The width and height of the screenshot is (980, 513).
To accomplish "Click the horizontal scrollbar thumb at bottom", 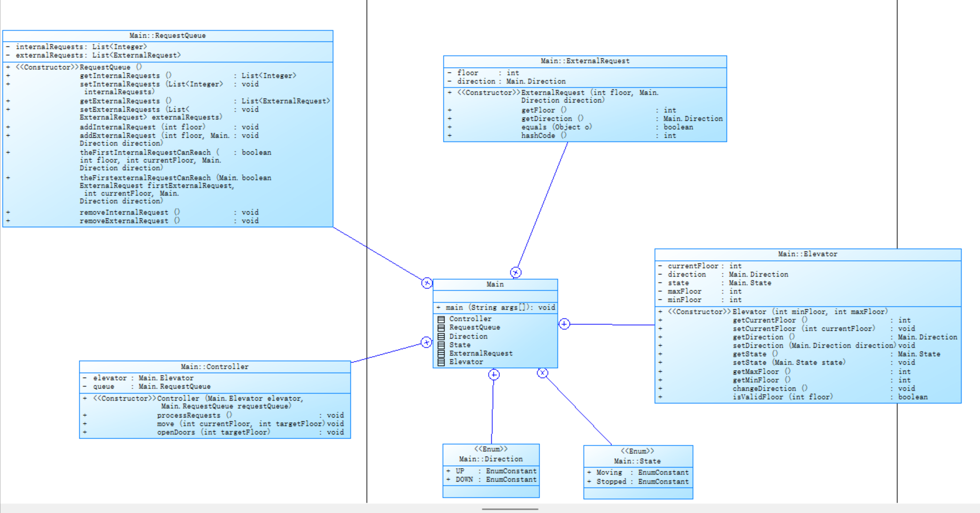I will pos(509,509).
